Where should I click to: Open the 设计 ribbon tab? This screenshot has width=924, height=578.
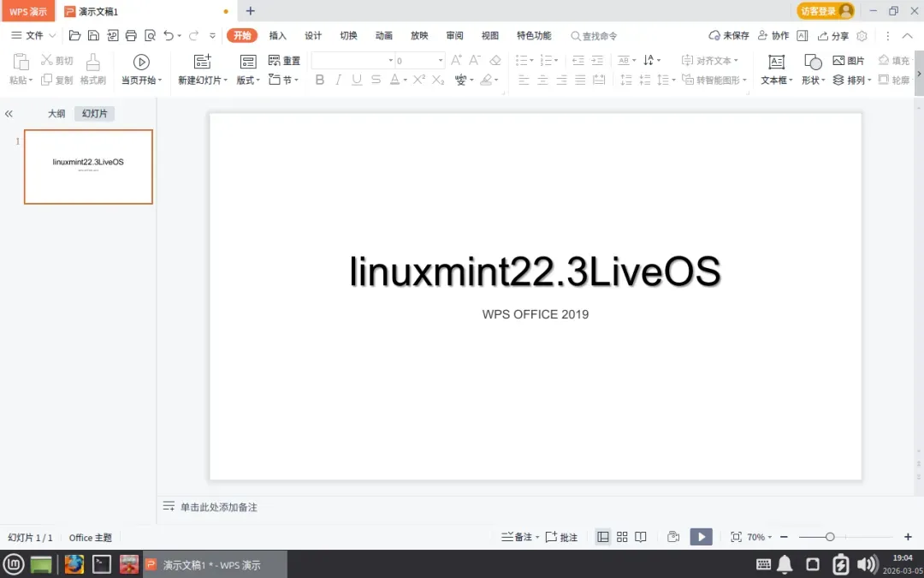click(313, 35)
